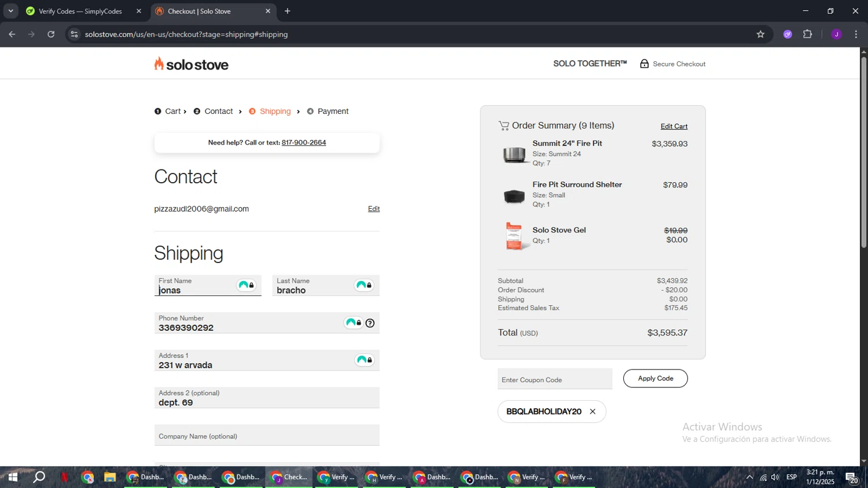Open the volume control in system tray

click(775, 477)
